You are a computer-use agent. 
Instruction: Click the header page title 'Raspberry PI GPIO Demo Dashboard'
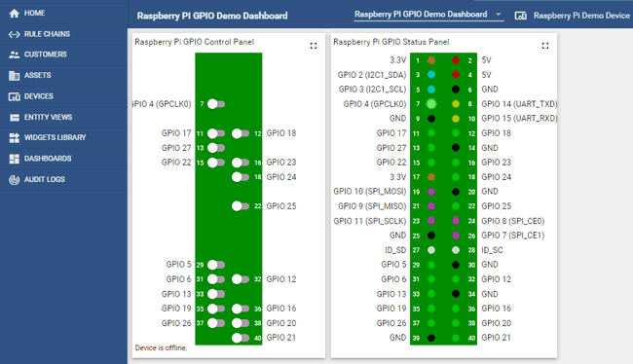click(212, 16)
